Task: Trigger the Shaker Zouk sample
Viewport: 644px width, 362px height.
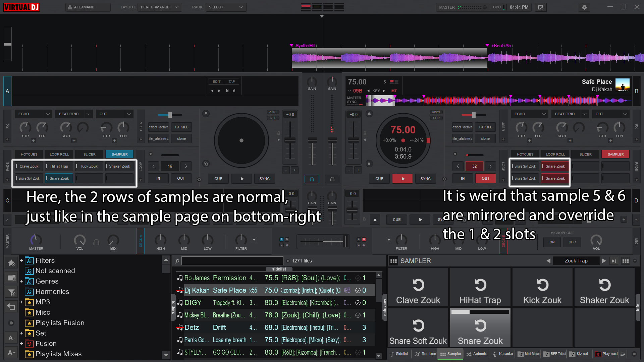Action: pyautogui.click(x=604, y=287)
